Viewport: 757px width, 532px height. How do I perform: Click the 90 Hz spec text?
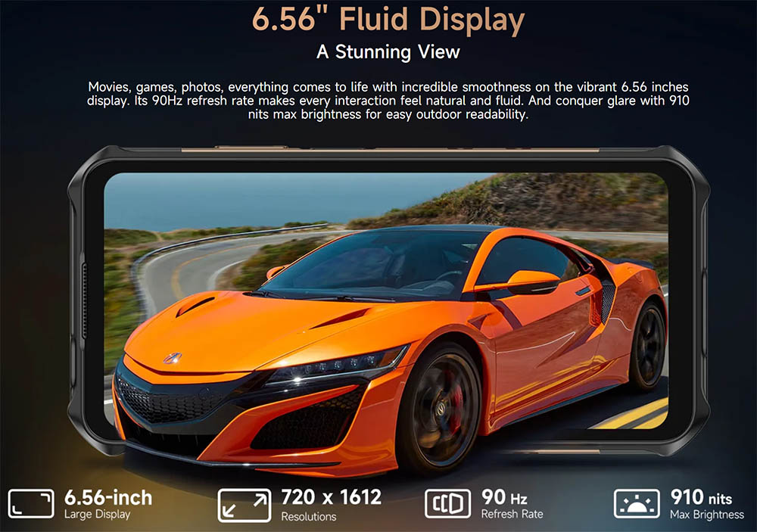pyautogui.click(x=504, y=497)
